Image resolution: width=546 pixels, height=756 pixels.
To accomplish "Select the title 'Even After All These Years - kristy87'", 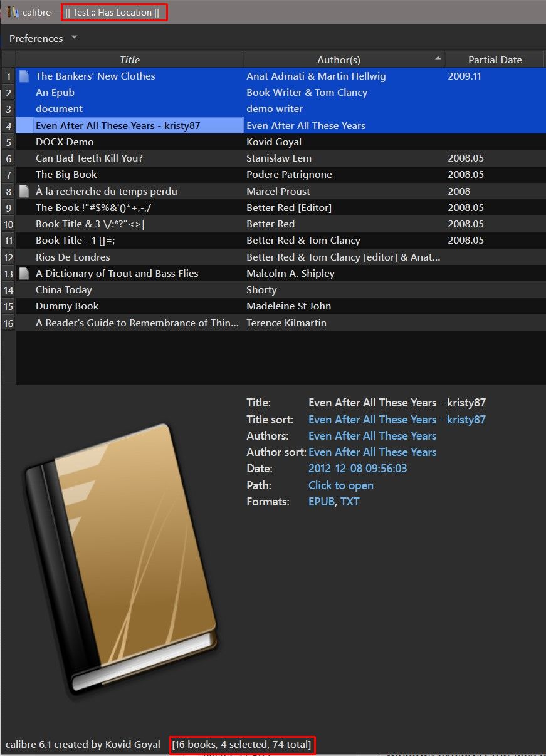I will (118, 125).
